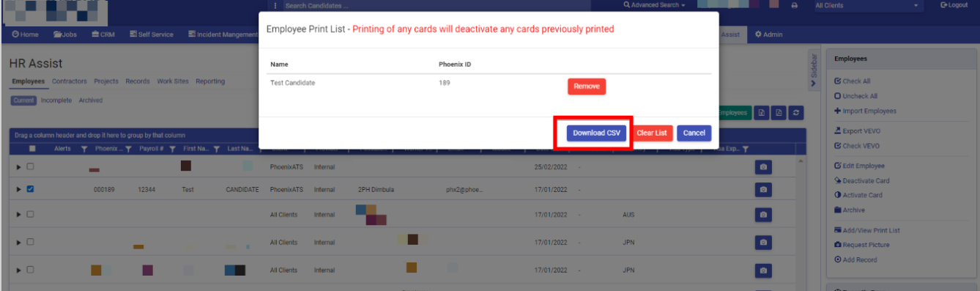Open the All Clients dropdown

pos(867,6)
